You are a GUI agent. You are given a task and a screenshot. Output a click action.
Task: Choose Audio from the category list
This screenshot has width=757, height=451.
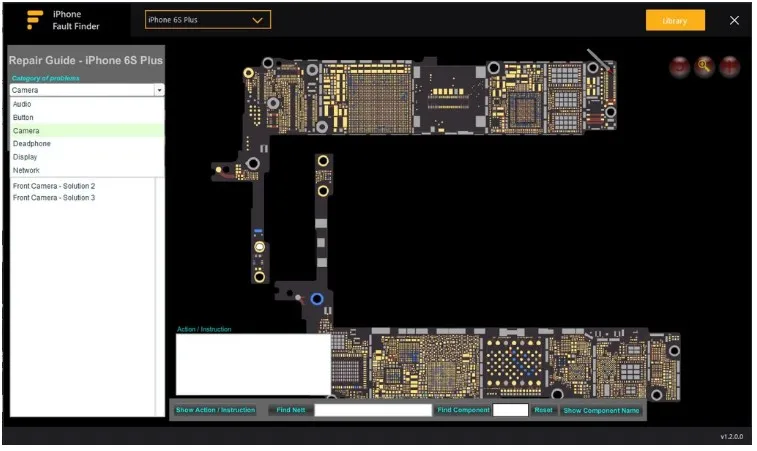(87, 104)
